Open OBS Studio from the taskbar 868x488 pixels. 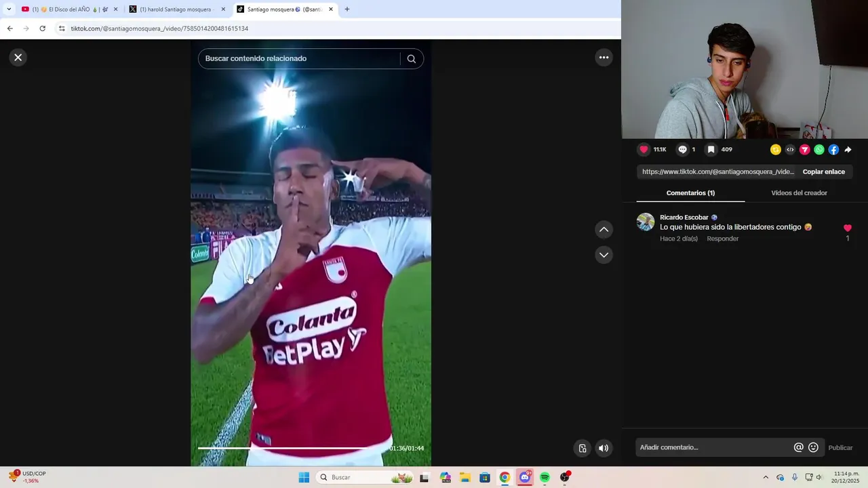click(x=565, y=477)
